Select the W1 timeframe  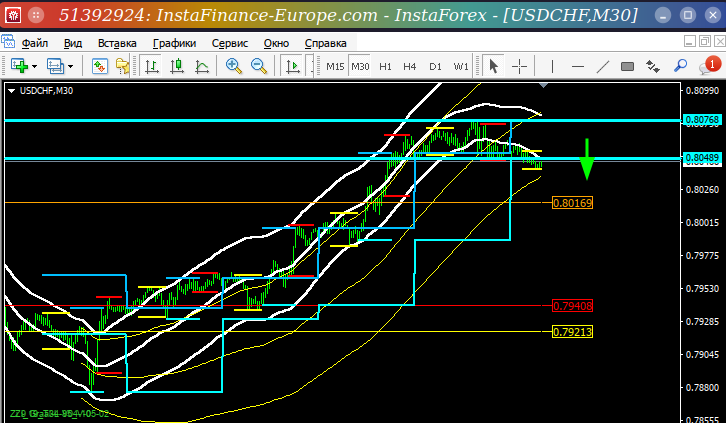click(461, 67)
